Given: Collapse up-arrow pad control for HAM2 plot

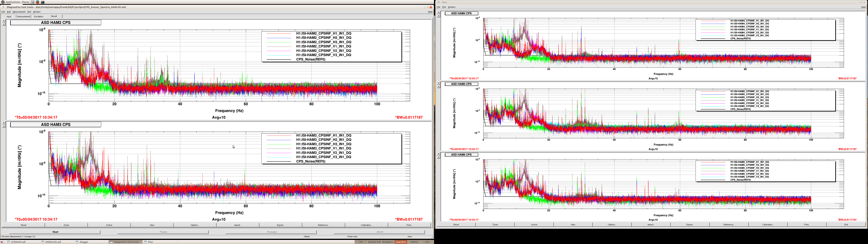Looking at the screenshot, I should pyautogui.click(x=4, y=24).
